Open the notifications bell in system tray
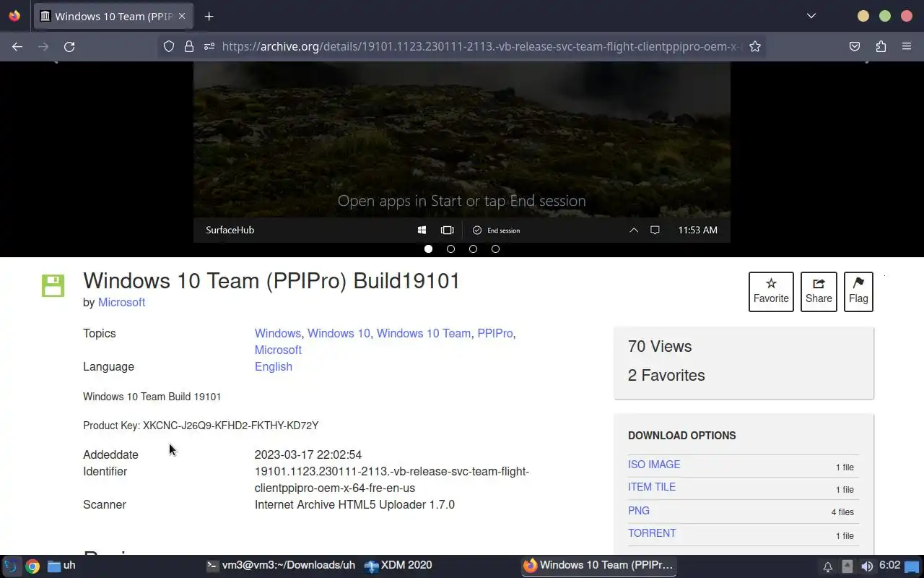The height and width of the screenshot is (578, 924). point(828,566)
